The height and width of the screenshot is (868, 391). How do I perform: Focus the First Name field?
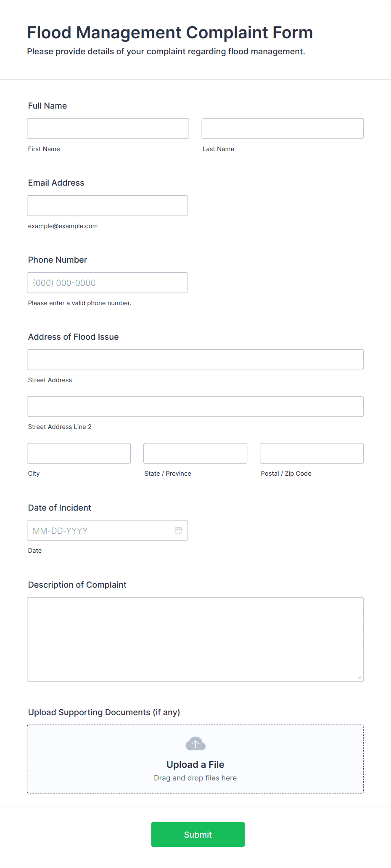tap(108, 128)
